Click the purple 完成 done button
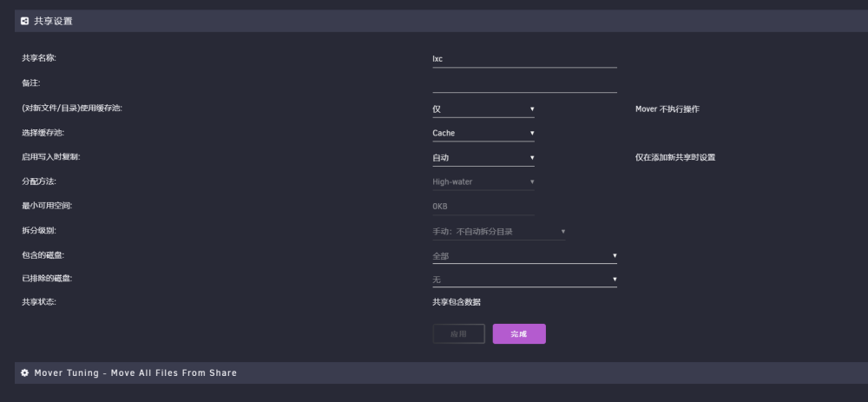The image size is (868, 402). click(x=519, y=334)
